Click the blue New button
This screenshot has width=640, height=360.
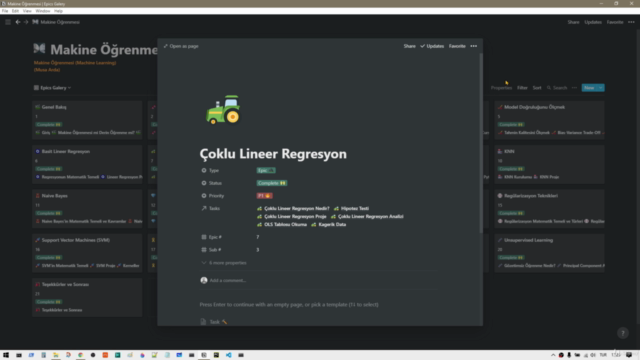[x=589, y=88]
